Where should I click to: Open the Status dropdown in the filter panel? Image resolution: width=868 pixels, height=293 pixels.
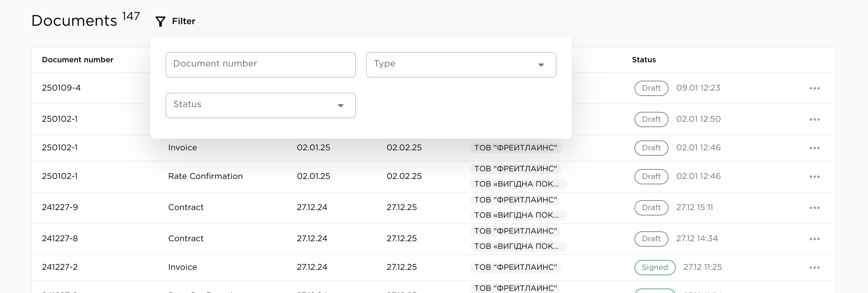click(260, 106)
